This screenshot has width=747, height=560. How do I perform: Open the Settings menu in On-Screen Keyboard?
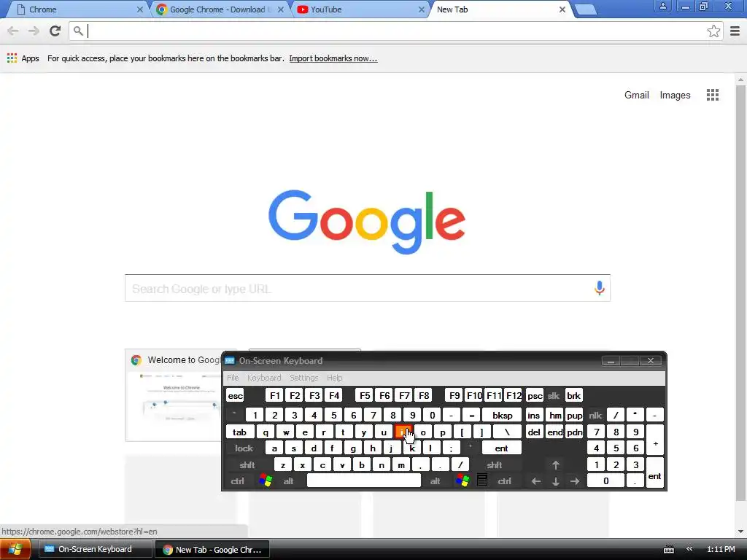pos(304,378)
